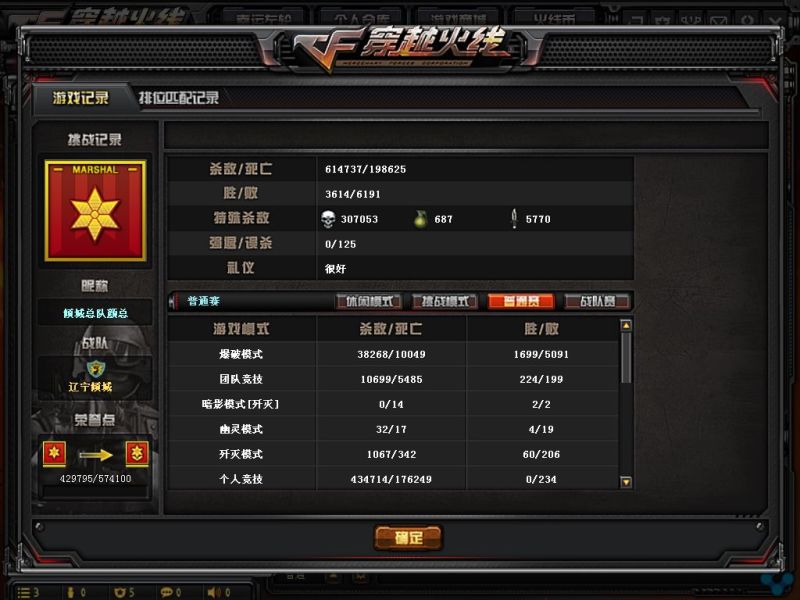Image resolution: width=800 pixels, height=600 pixels.
Task: Click the skull headshot kills icon
Action: coord(328,219)
